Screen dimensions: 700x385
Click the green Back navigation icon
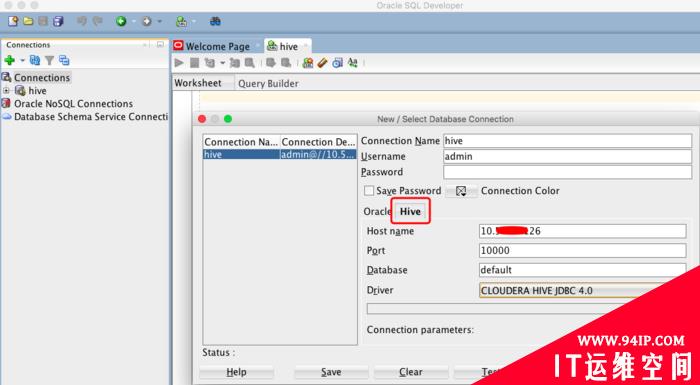[x=121, y=21]
